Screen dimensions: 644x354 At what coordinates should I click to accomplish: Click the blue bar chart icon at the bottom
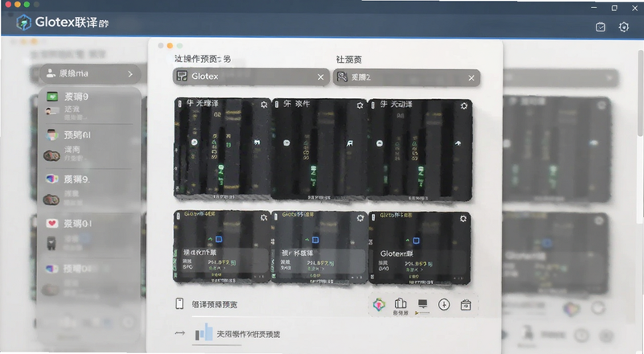point(204,332)
